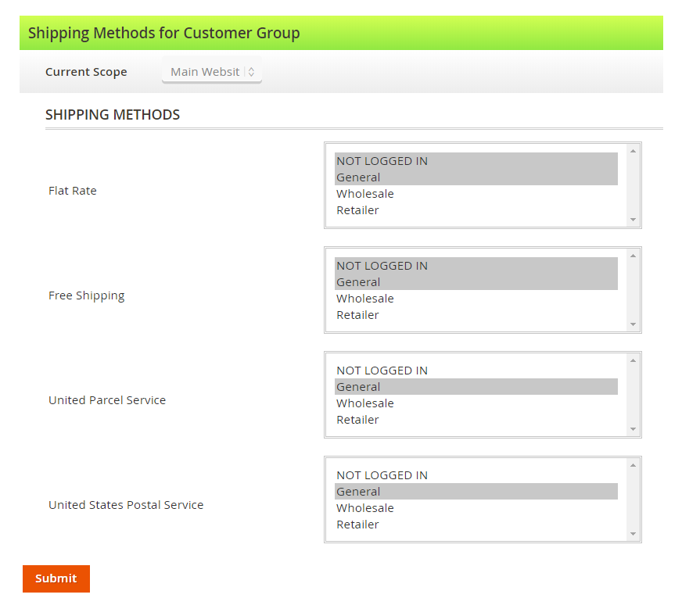Screen dimensions: 682x616
Task: Select Wholesale in the Flat Rate list
Action: (364, 193)
